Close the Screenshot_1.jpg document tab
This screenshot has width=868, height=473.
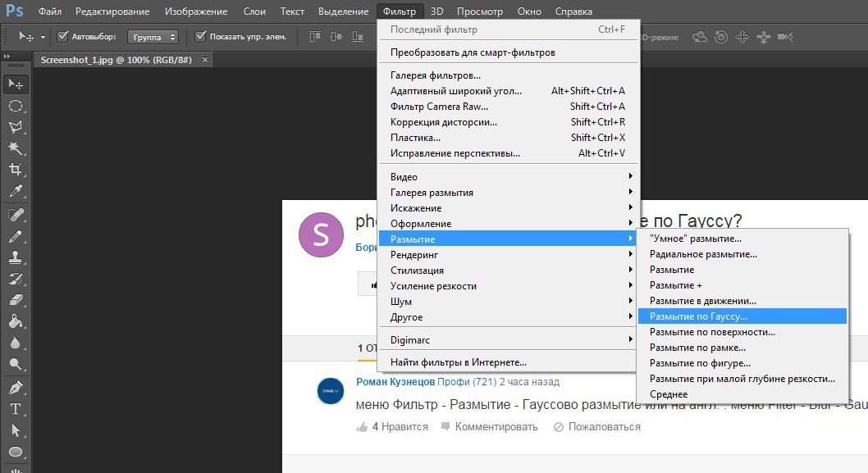click(x=205, y=59)
